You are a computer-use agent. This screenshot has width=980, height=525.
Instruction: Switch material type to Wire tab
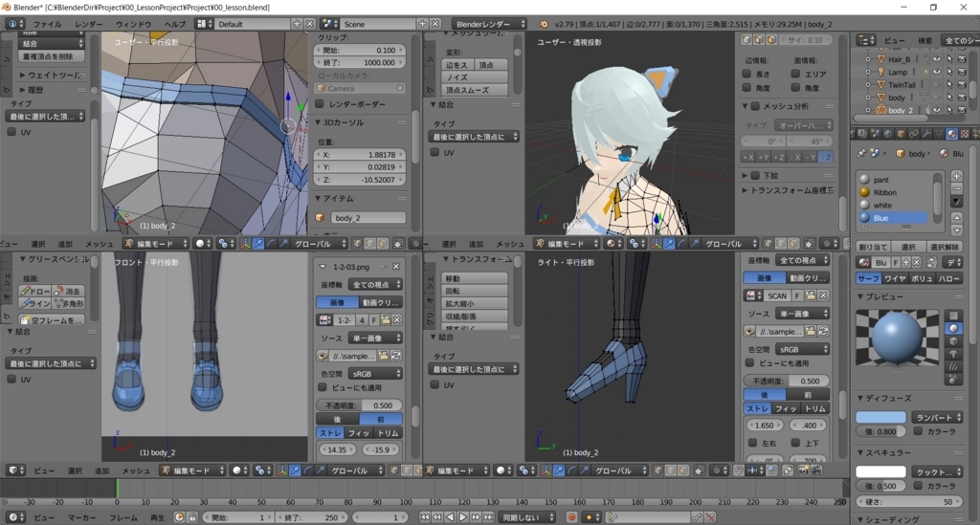click(895, 278)
